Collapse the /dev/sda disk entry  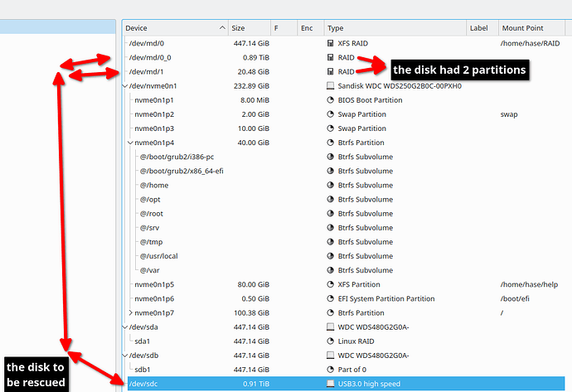[x=125, y=327]
